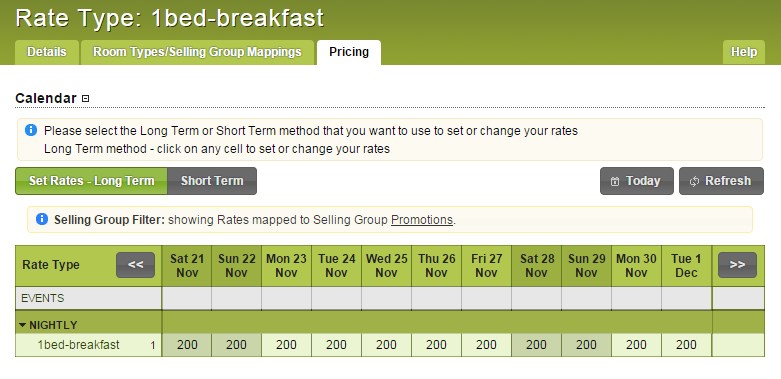The height and width of the screenshot is (379, 781).
Task: Edit the Sat 21 Nov rate cell
Action: tap(187, 345)
